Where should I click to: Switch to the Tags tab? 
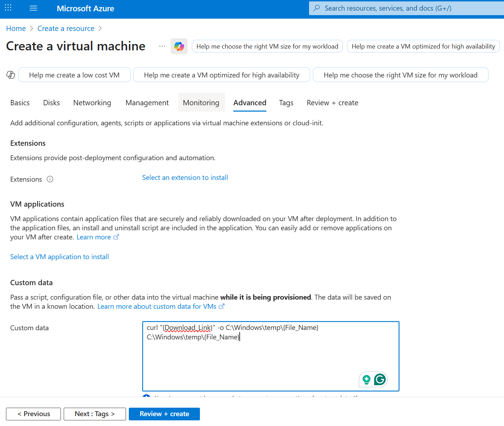(286, 102)
